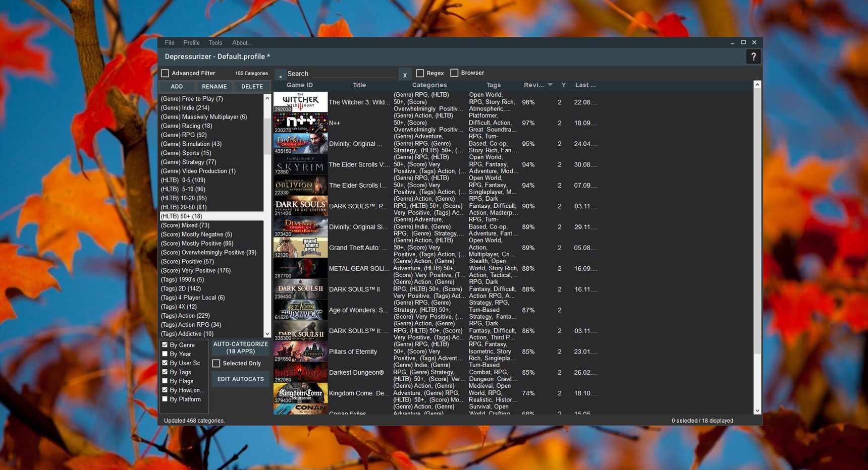Uncheck the By User Sc option
Viewport: 868px width, 470px height.
(165, 363)
